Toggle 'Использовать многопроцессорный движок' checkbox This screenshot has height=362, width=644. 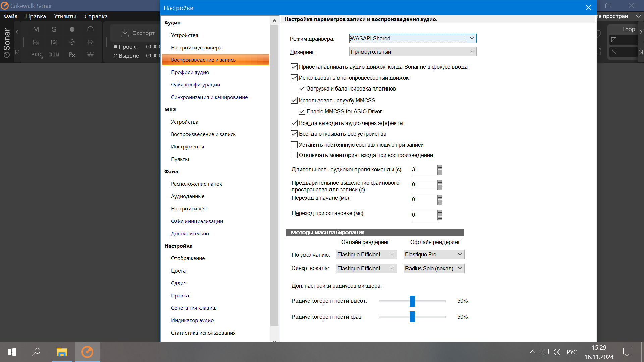click(294, 78)
